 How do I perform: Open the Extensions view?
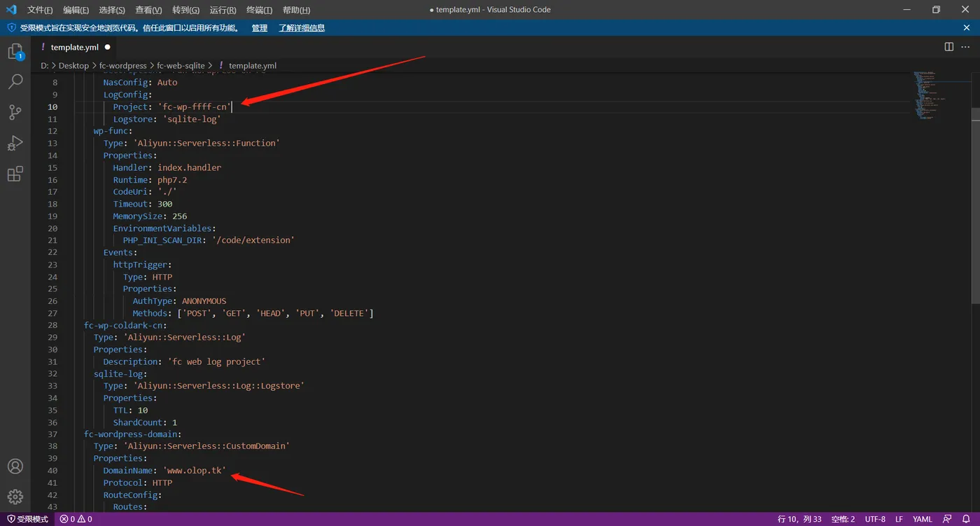click(x=15, y=174)
